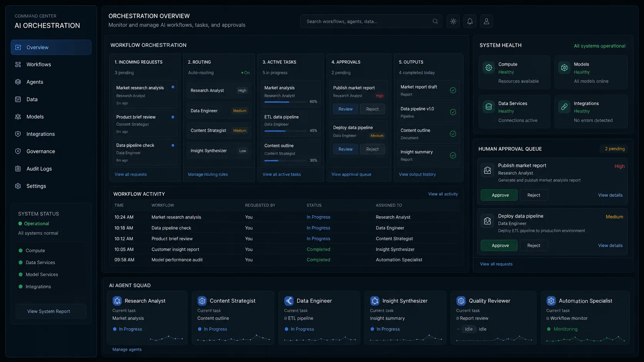Image resolution: width=644 pixels, height=362 pixels.
Task: Click the Compute health icon
Action: tap(489, 68)
